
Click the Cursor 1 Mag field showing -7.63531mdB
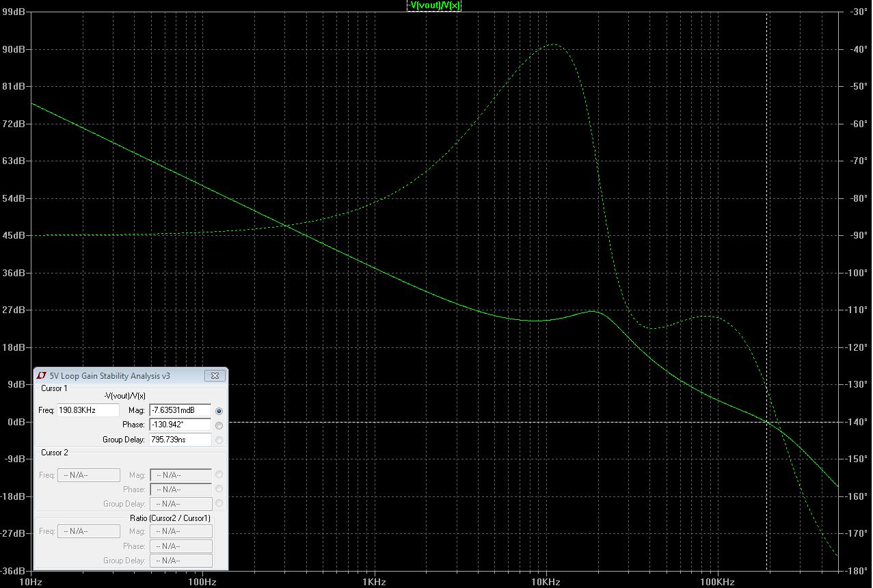click(x=180, y=411)
